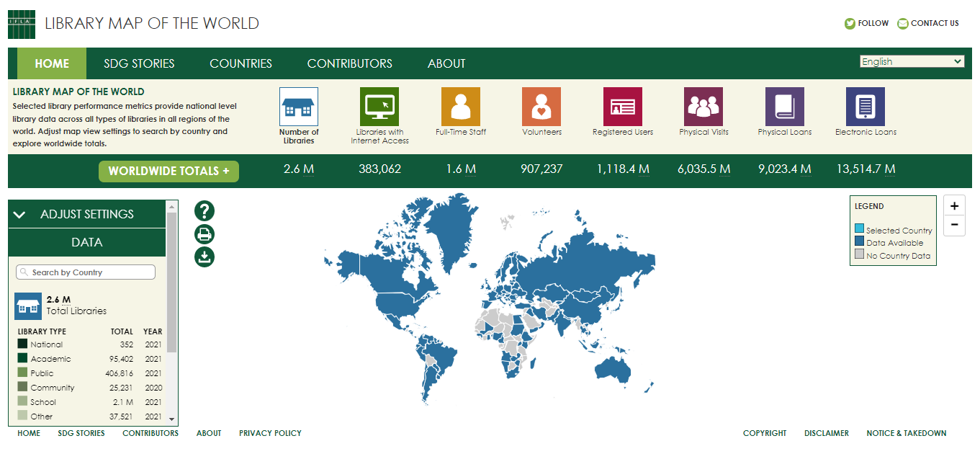Click the footer Contributors link
The height and width of the screenshot is (472, 980).
tap(150, 433)
